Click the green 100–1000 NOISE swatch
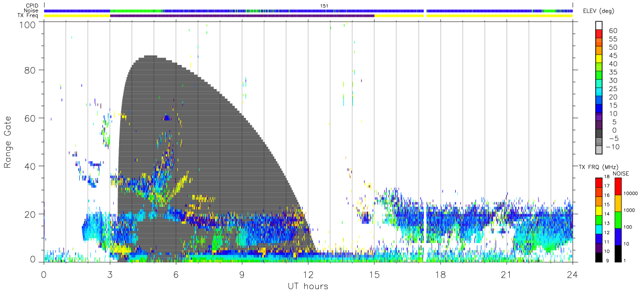This screenshot has height=297, width=644. tap(619, 219)
